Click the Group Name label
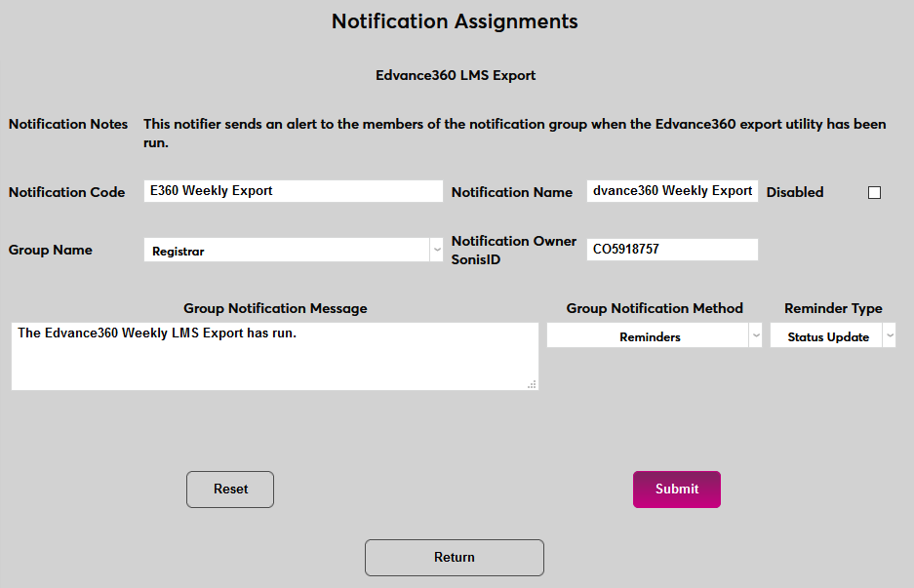The image size is (914, 588). click(50, 250)
